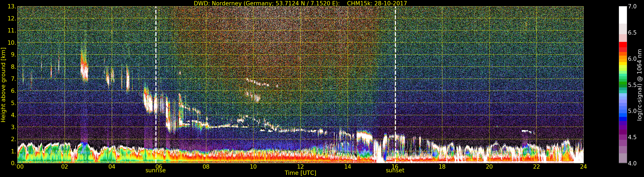Click height tick label '2.'
The image size is (644, 177).
pos(13,139)
